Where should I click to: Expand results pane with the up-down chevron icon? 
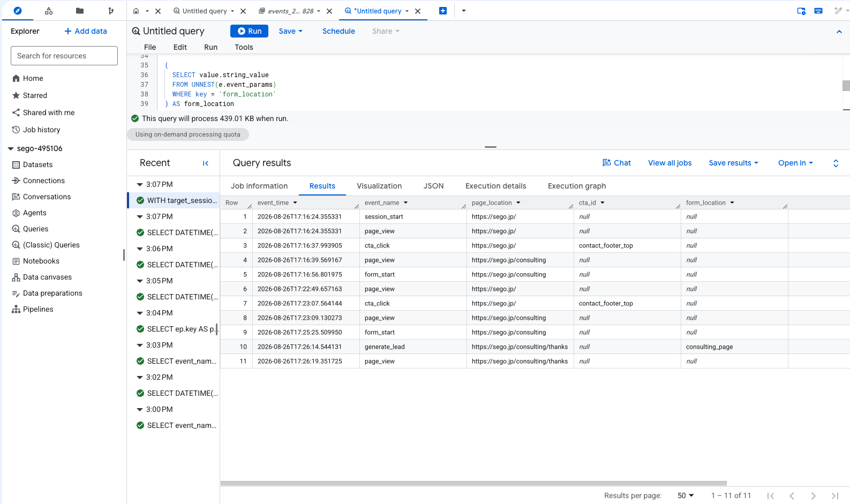[x=836, y=163]
